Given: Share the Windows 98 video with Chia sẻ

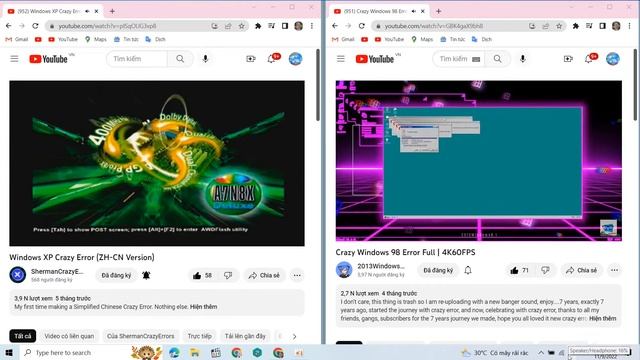Looking at the screenshot, I should pyautogui.click(x=582, y=270).
